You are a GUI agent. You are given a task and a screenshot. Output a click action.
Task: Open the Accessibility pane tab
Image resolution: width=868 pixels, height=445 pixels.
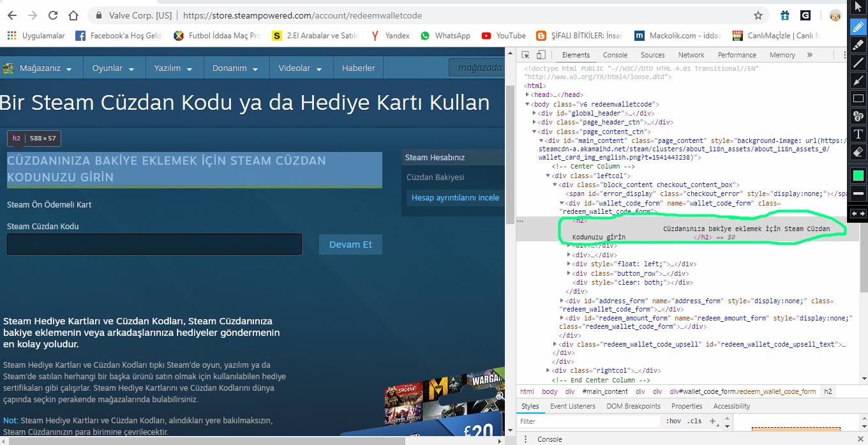pos(731,406)
